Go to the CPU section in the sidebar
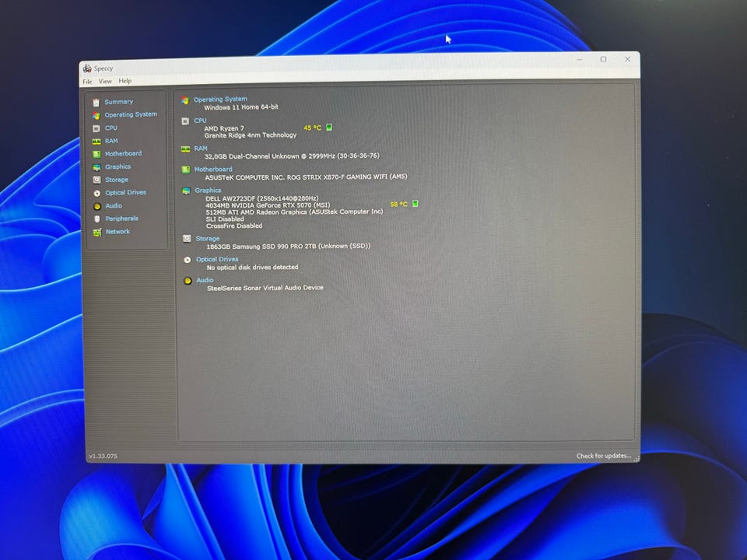This screenshot has height=560, width=747. 111,128
